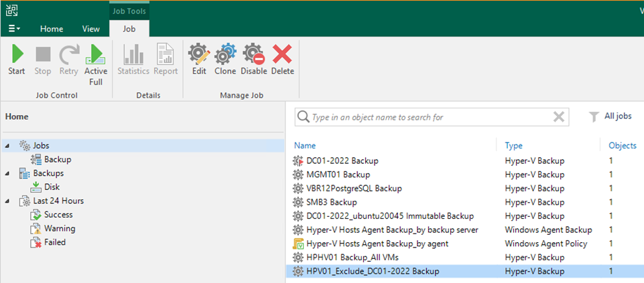Click the object name search field

point(429,117)
